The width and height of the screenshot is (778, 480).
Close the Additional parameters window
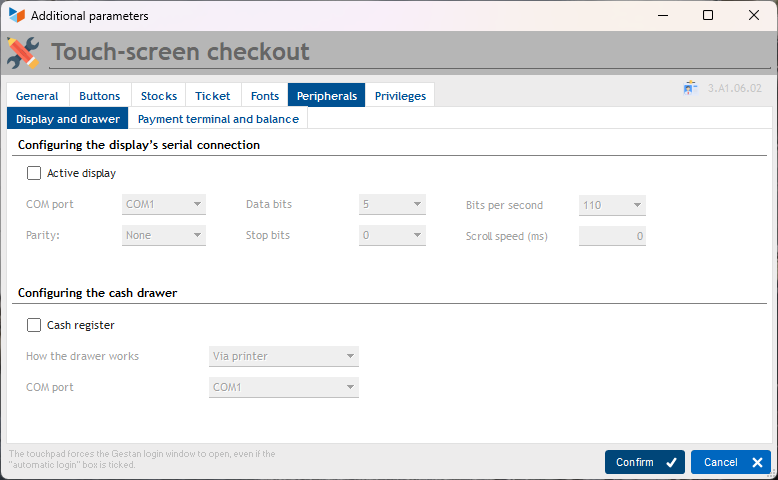coord(754,15)
